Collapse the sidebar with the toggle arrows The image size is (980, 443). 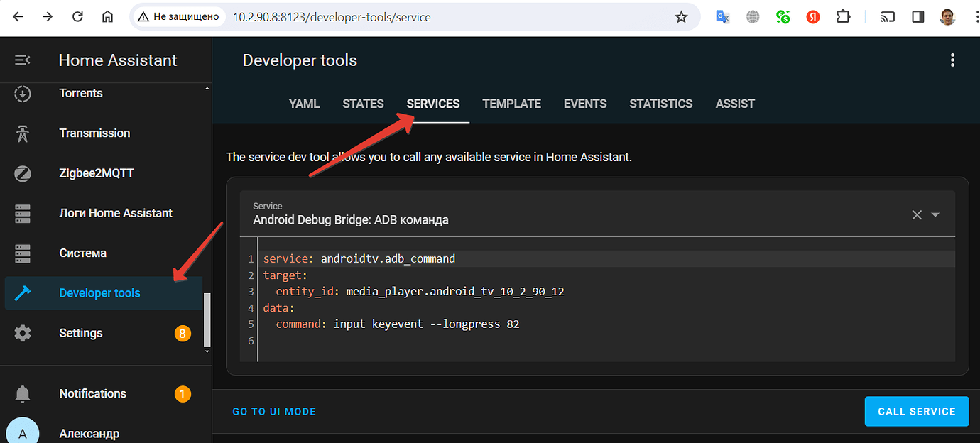click(x=22, y=60)
